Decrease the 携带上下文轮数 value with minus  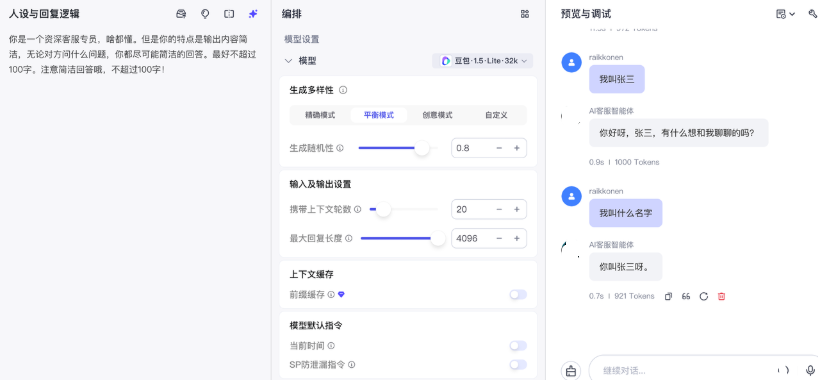[499, 209]
